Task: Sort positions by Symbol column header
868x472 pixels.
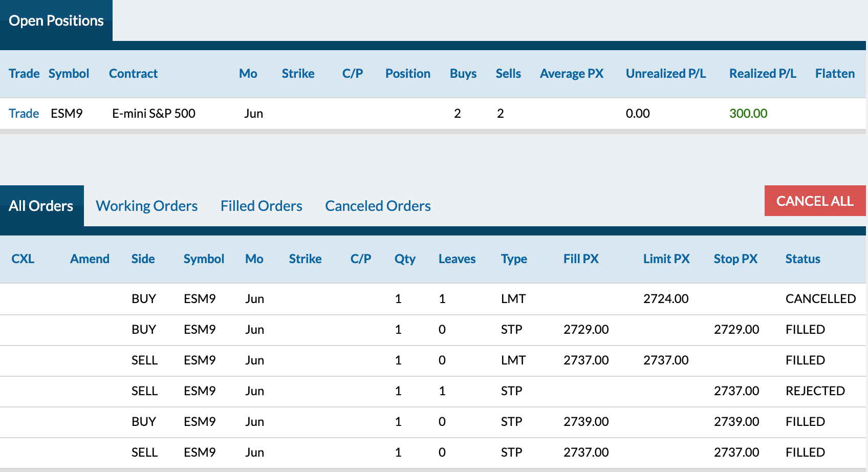Action: (69, 73)
